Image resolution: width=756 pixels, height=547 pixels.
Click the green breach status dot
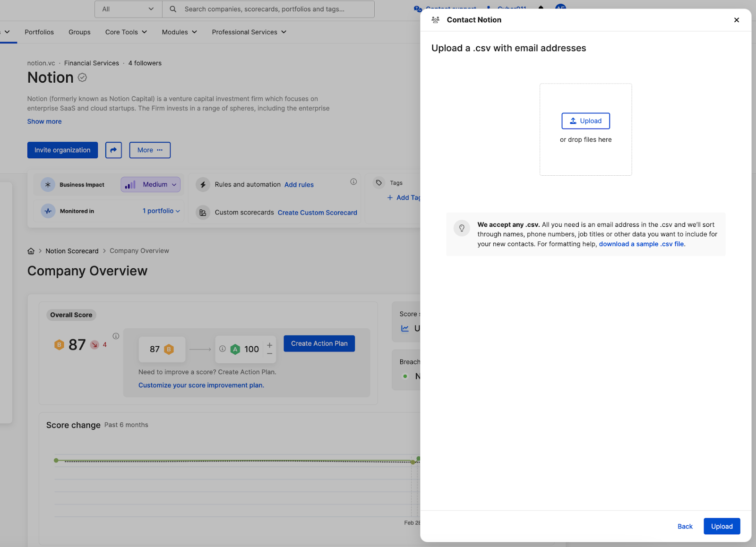click(x=405, y=376)
